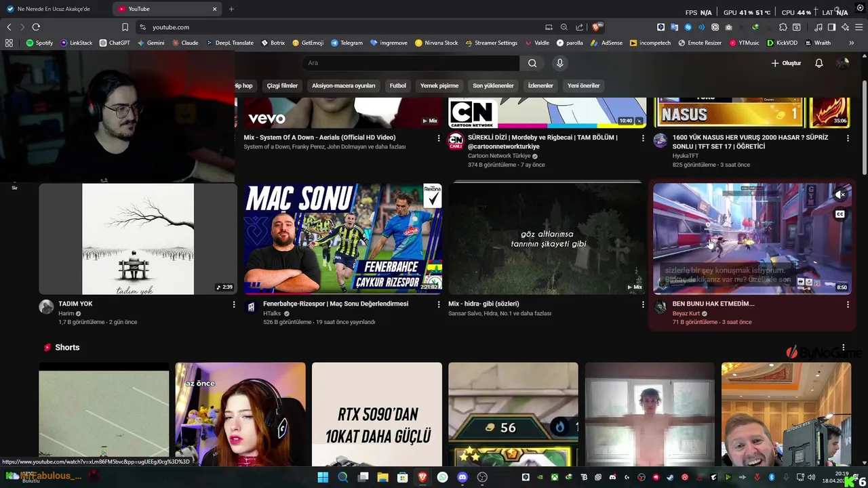868x488 pixels.
Task: Open the HyukaTFT channel name
Action: (686, 156)
